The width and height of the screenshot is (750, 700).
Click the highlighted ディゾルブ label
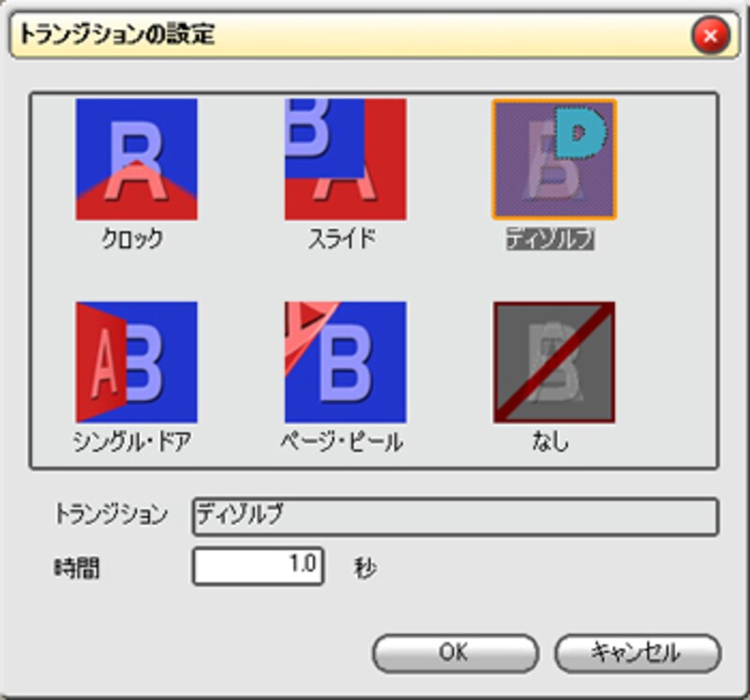[x=550, y=240]
